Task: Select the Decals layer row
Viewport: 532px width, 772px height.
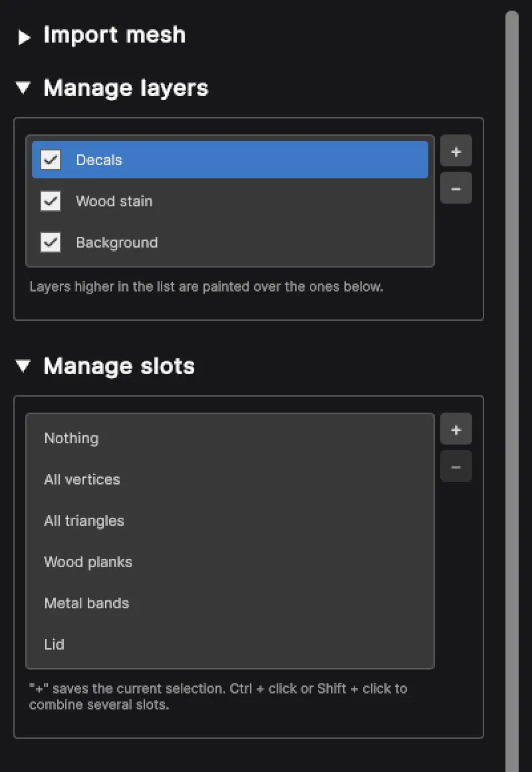Action: click(230, 160)
